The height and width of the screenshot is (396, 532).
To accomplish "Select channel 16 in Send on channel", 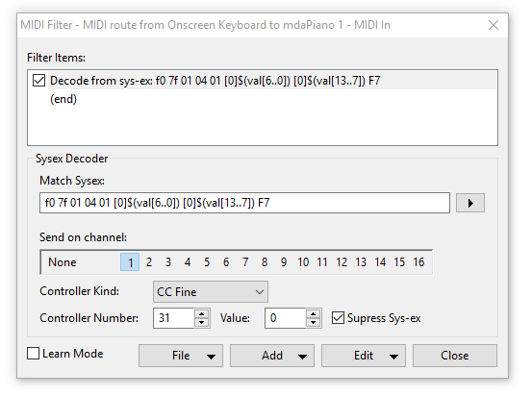I will coord(418,262).
